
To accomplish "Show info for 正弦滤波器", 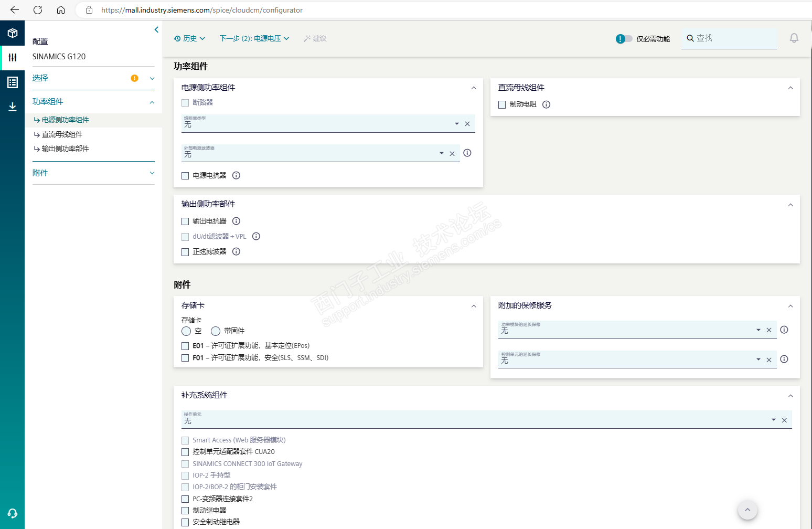I will [x=236, y=251].
